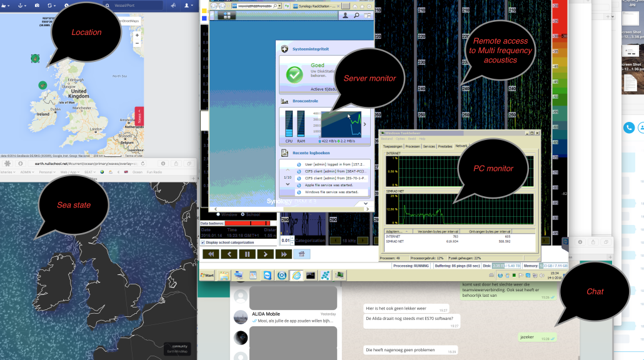Open the refresh dropdown in map toolbar

click(x=51, y=6)
